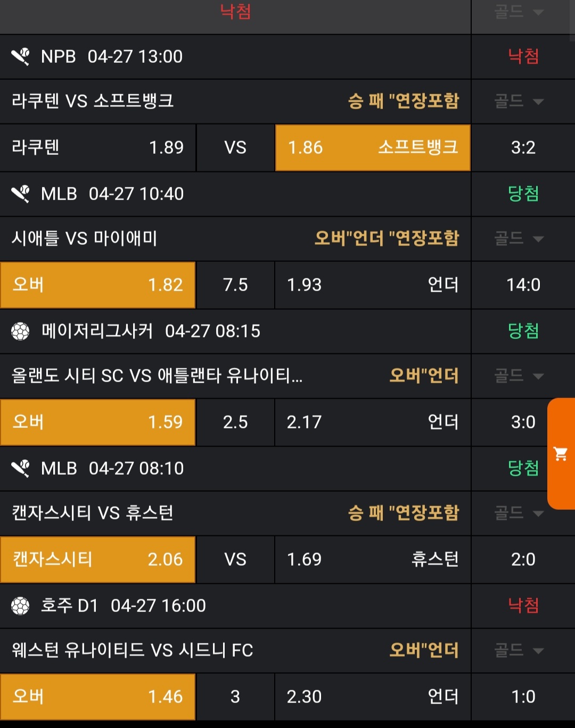The height and width of the screenshot is (728, 575).
Task: Select 휴스턴 at 1.69 odds
Action: (x=373, y=559)
